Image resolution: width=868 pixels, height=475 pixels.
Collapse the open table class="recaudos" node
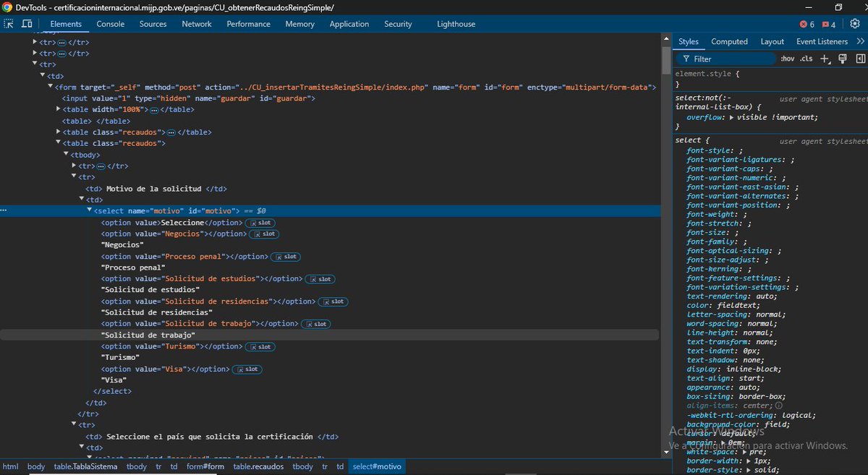pyautogui.click(x=59, y=143)
